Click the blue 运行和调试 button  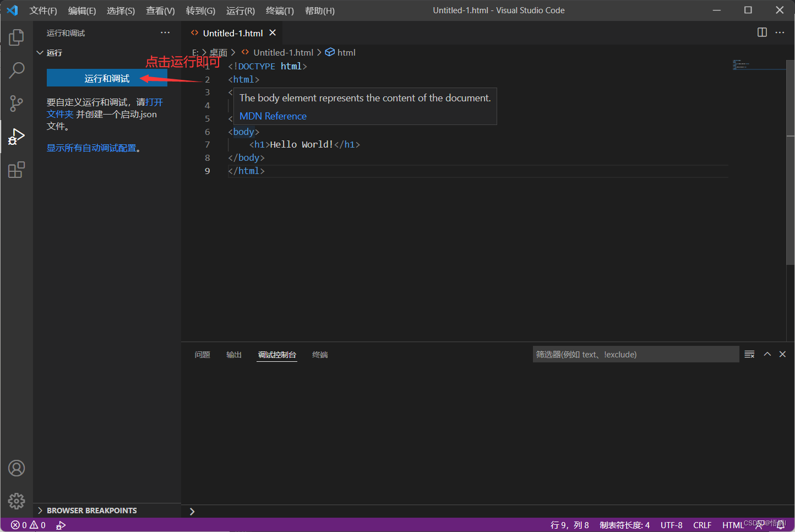click(107, 78)
